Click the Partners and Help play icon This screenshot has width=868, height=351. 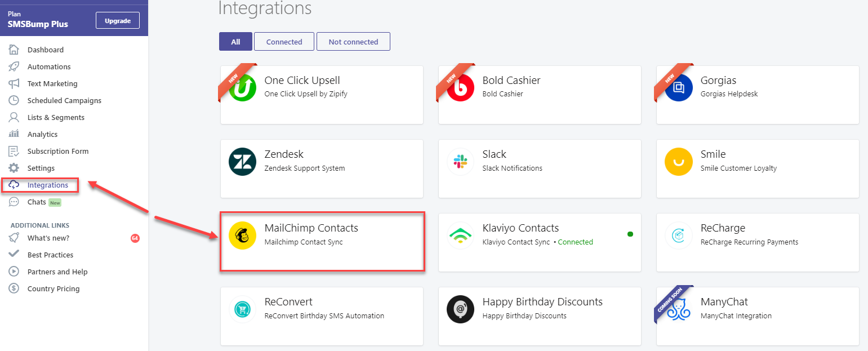point(14,272)
